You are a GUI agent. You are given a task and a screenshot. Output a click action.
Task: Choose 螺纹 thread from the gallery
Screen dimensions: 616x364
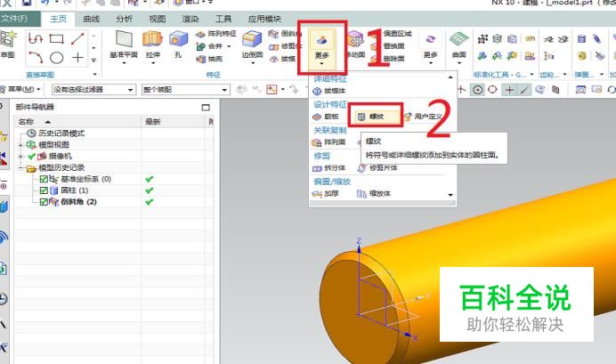(x=376, y=117)
